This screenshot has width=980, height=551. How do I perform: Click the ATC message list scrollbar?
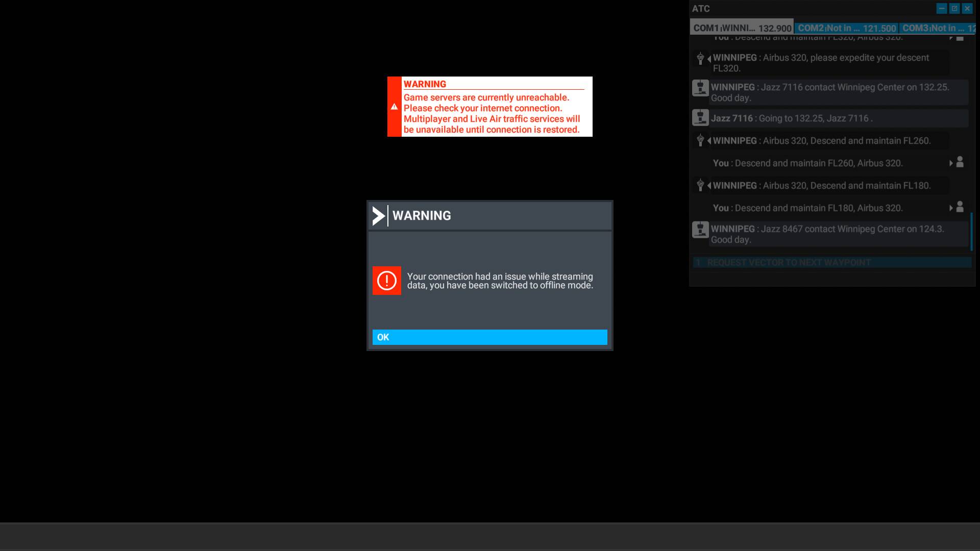click(x=971, y=232)
